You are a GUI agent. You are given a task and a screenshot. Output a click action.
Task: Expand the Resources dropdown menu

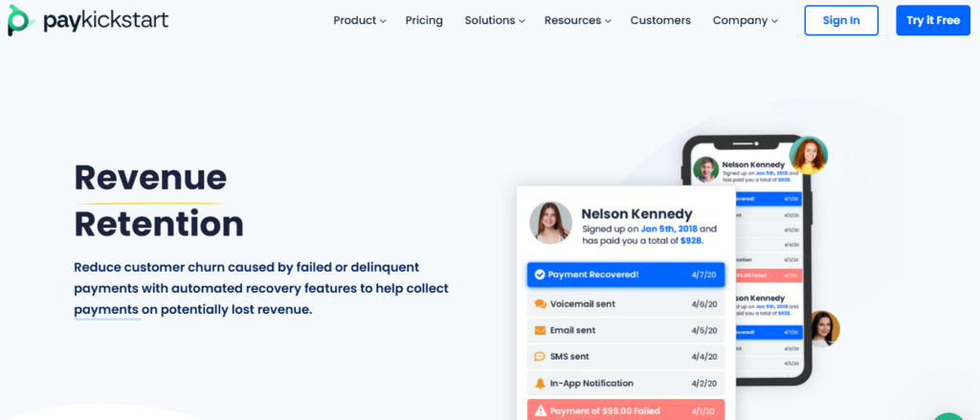pyautogui.click(x=578, y=20)
